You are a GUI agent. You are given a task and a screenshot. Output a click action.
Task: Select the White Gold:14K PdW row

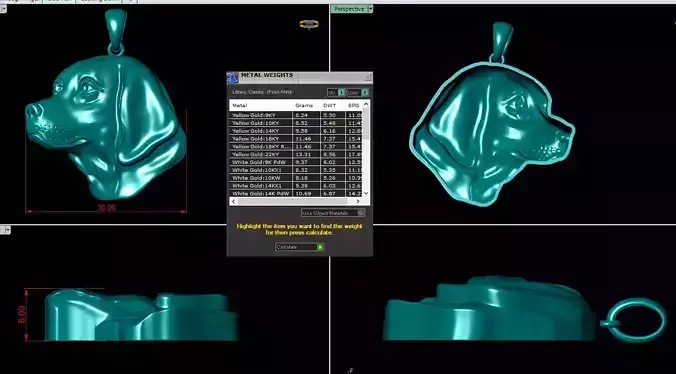(296, 193)
